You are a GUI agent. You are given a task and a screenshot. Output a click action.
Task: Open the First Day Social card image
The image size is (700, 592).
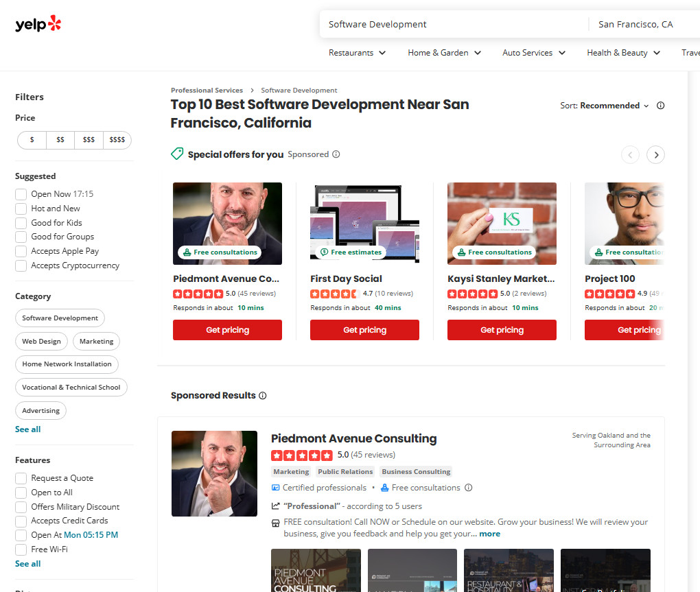364,224
